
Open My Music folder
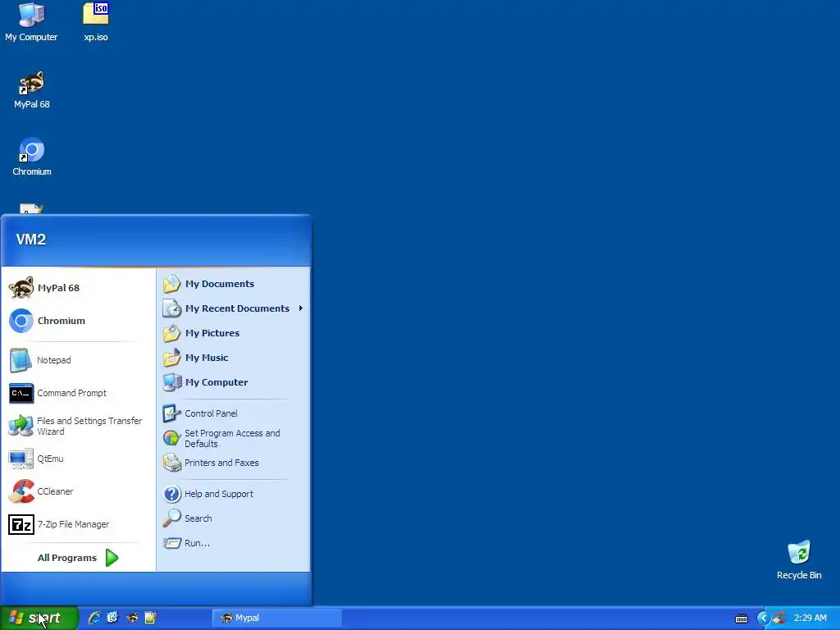[233, 358]
